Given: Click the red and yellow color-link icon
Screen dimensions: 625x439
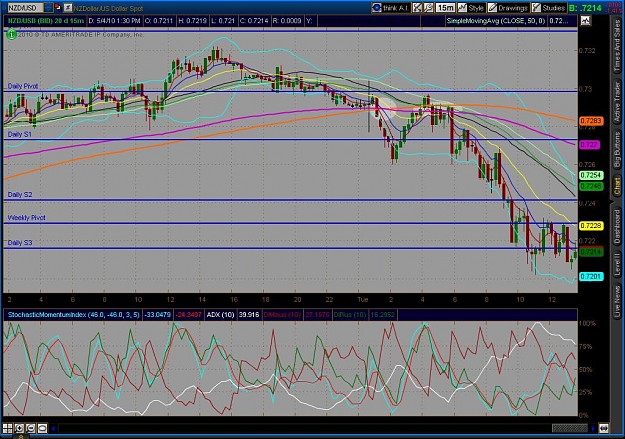Looking at the screenshot, I should pos(58,7).
